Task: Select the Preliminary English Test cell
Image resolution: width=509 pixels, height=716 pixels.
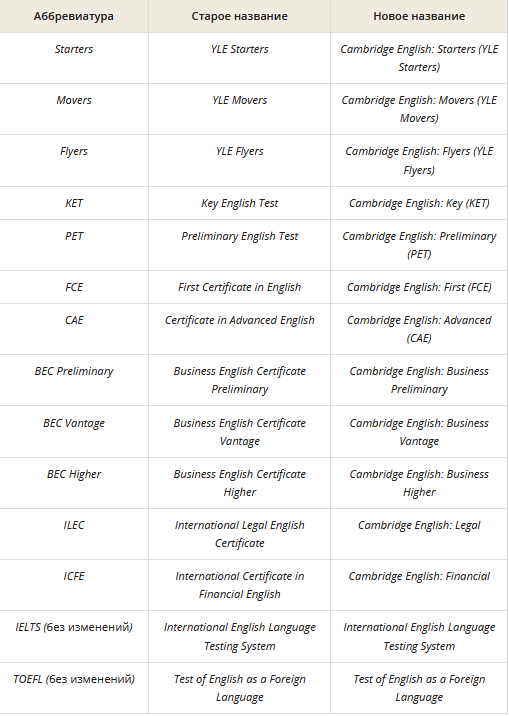Action: (x=239, y=245)
